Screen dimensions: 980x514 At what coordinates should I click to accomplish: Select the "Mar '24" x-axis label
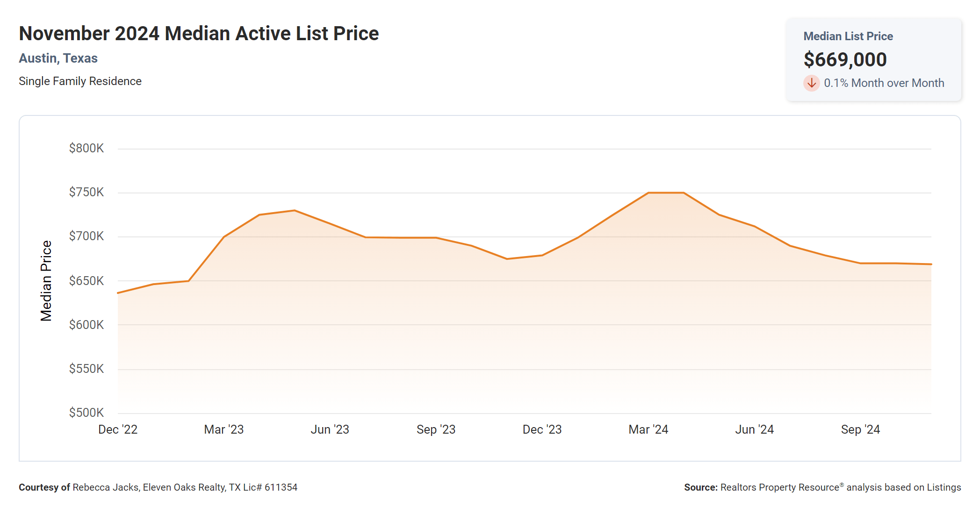tap(648, 429)
